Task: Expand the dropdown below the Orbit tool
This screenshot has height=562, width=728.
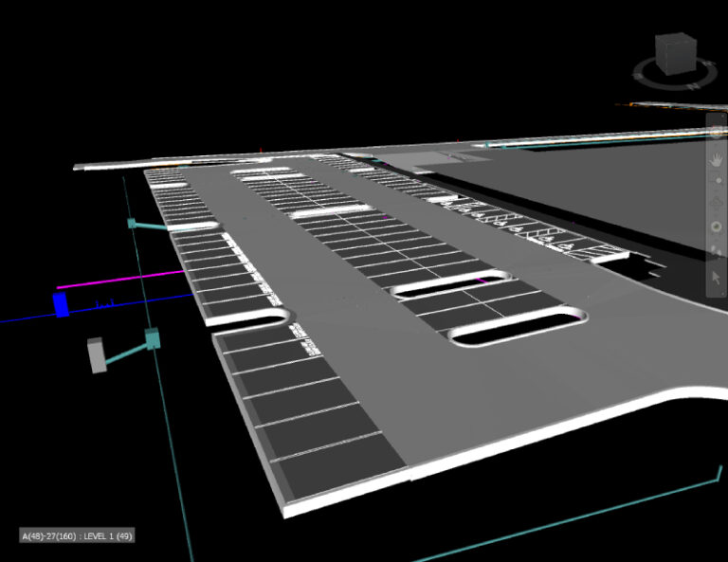Action: coord(717,211)
